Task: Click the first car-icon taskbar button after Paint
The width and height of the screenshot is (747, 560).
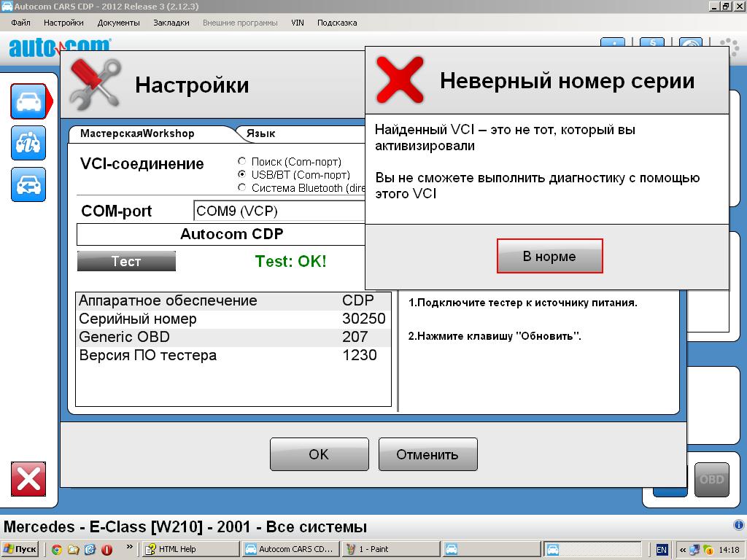Action: (491, 549)
